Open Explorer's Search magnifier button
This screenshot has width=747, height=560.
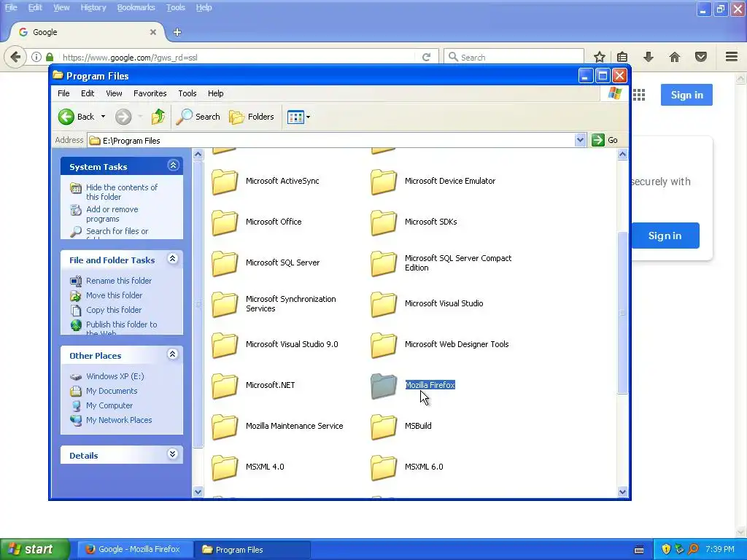[x=198, y=117]
